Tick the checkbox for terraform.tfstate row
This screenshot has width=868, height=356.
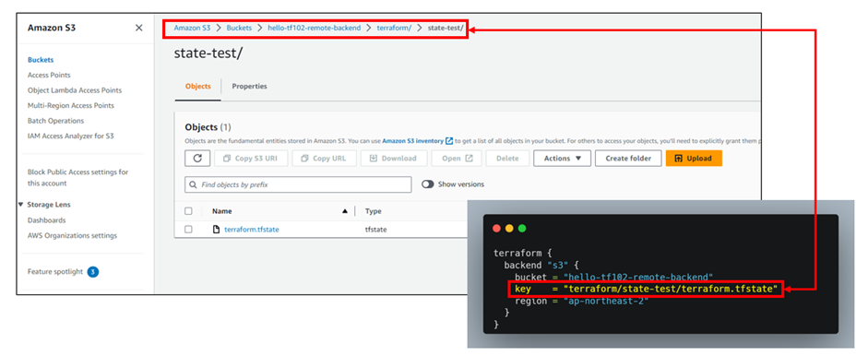click(x=188, y=230)
